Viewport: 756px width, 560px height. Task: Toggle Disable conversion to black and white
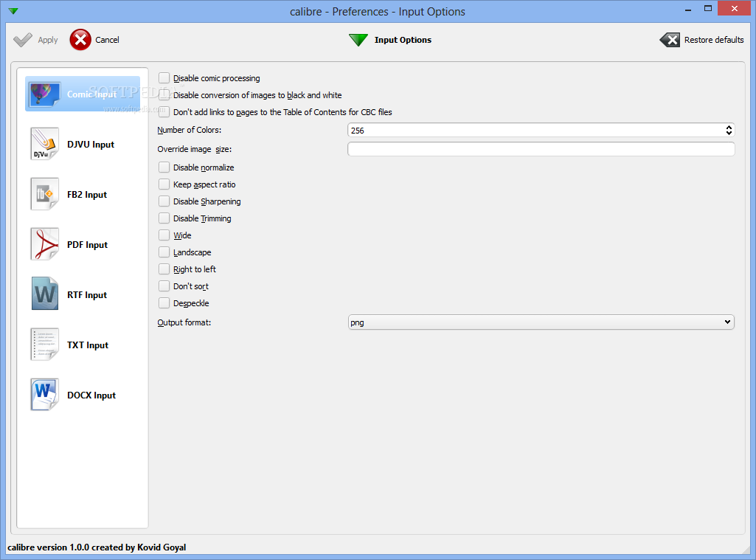point(164,95)
